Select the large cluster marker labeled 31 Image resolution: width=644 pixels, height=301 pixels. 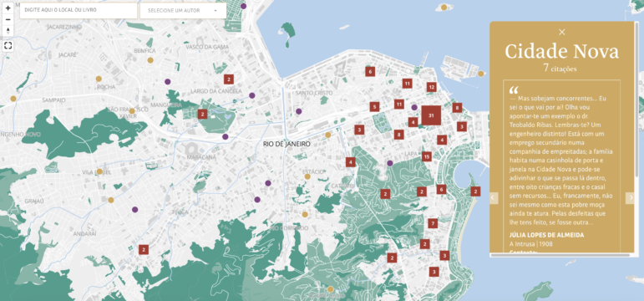pos(431,115)
